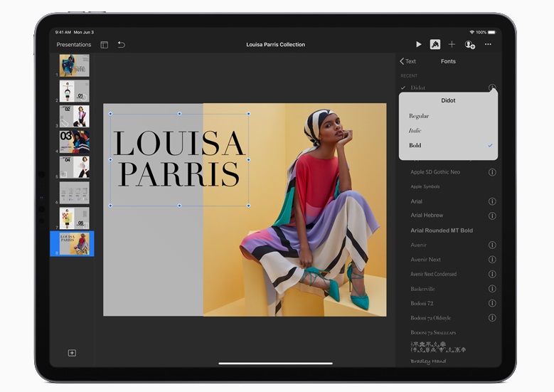Screen dimensions: 554x392
Task: Select Bradley Hand font
Action: pyautogui.click(x=428, y=361)
